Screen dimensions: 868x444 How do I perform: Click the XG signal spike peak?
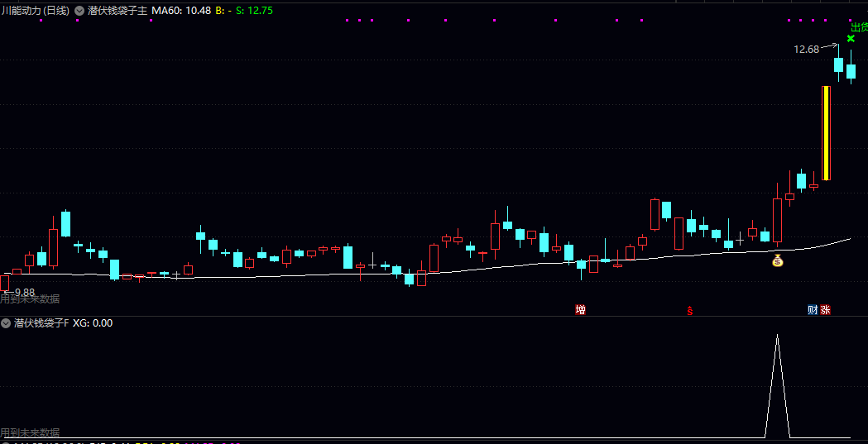[777, 335]
